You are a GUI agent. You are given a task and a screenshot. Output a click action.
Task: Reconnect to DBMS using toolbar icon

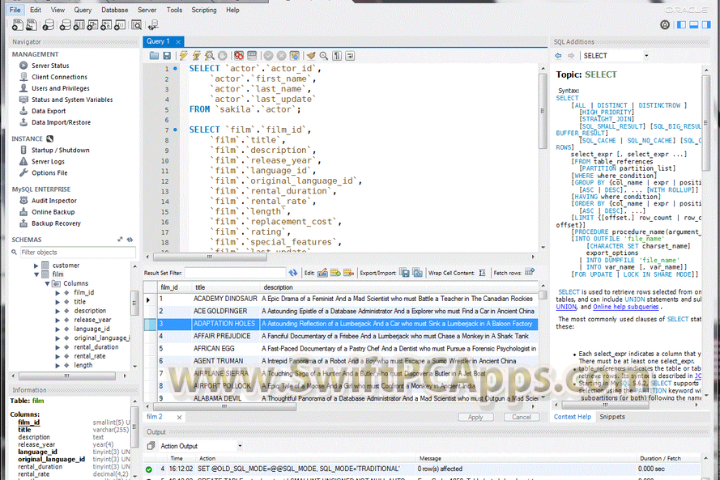click(x=153, y=25)
